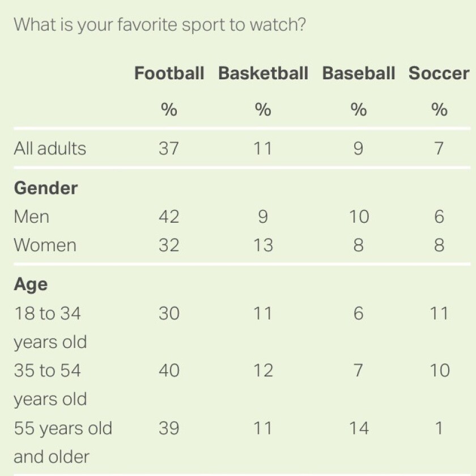Viewport: 476px width, 476px height.
Task: Click the Women row label
Action: coord(45,245)
